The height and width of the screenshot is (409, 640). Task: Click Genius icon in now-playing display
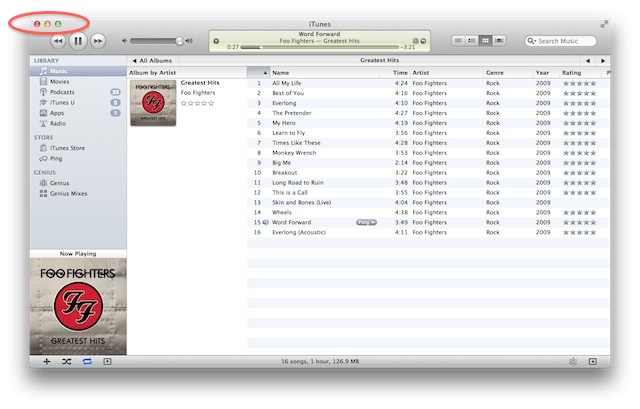[416, 41]
